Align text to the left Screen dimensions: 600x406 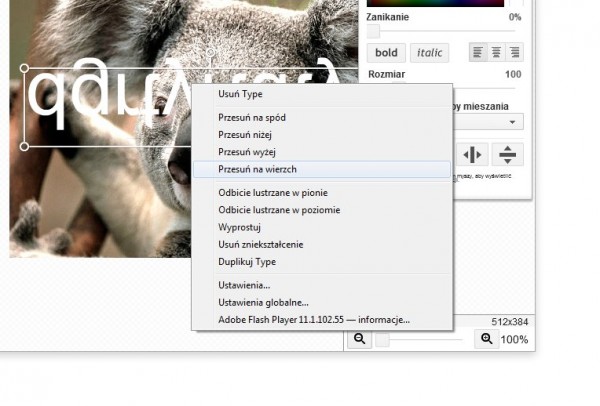(x=480, y=52)
